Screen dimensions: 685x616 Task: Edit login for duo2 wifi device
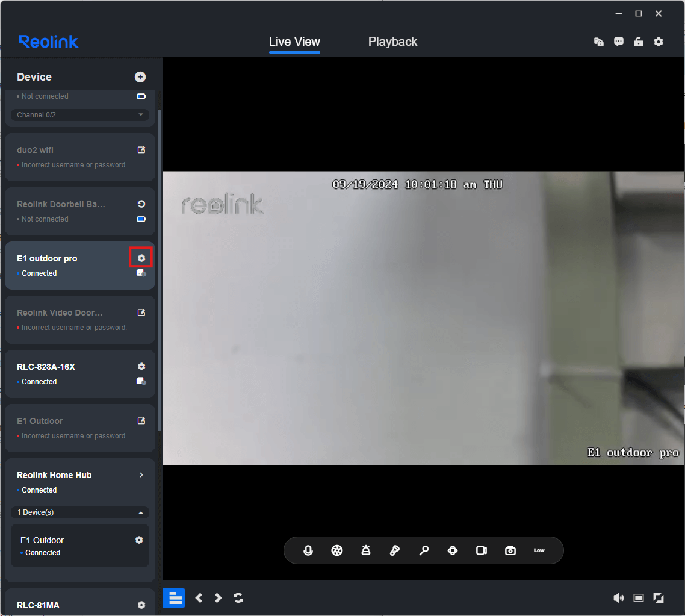[x=141, y=150]
